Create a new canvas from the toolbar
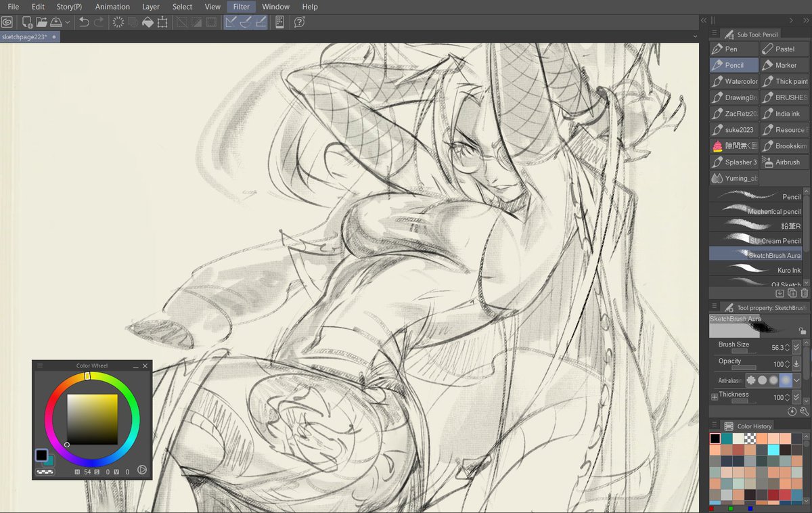 (x=28, y=22)
